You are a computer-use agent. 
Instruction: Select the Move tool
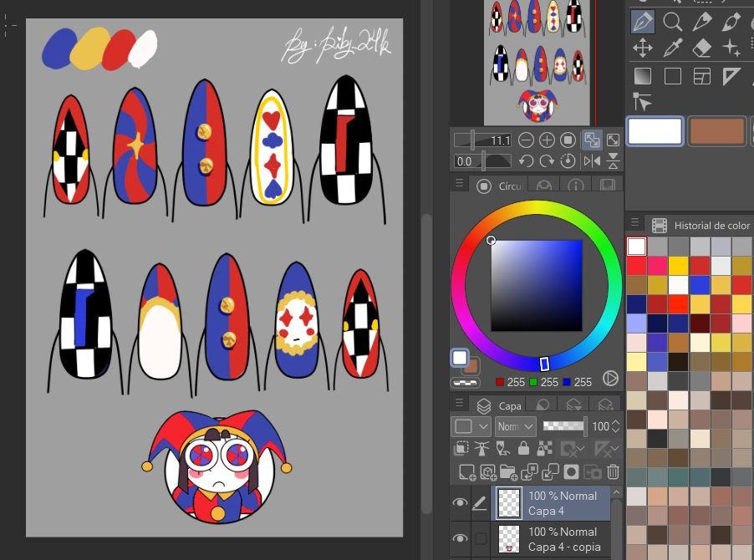coord(642,48)
